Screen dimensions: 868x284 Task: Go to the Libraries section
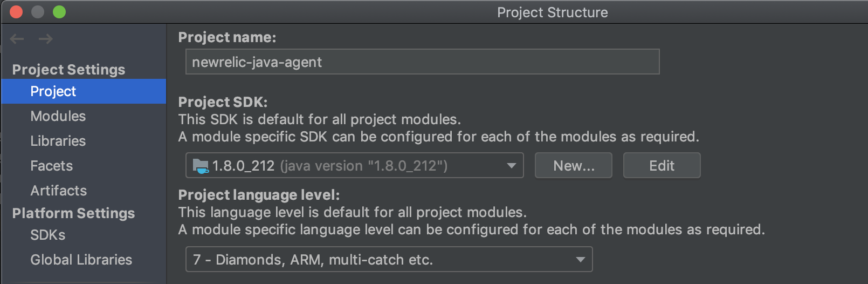coord(58,141)
